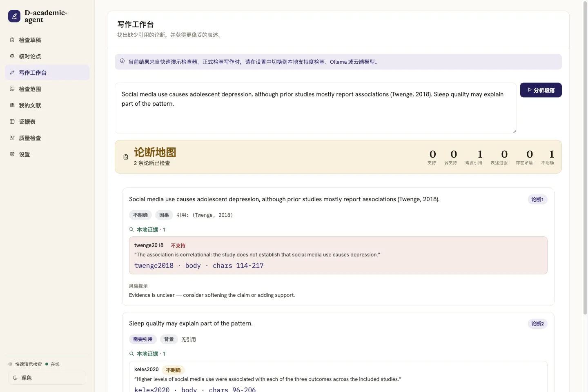Image resolution: width=588 pixels, height=392 pixels.
Task: Expand 本地证据 · 1 under 论断2
Action: click(147, 354)
